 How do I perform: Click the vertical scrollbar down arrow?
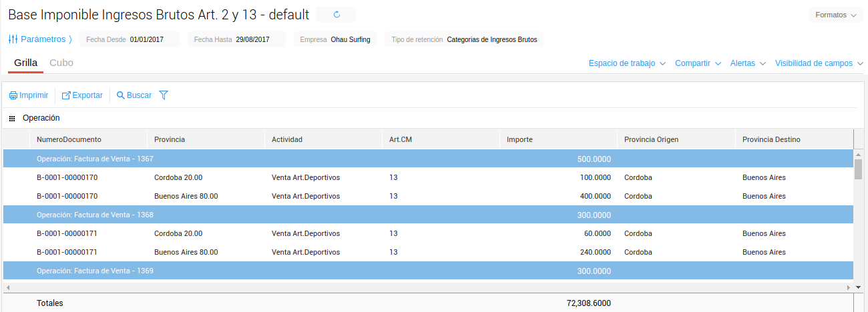pyautogui.click(x=858, y=287)
